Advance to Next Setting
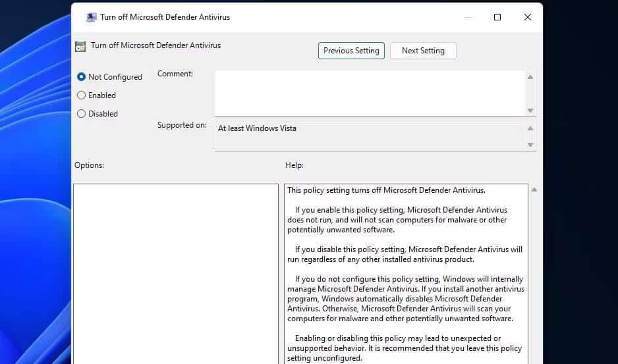Screen dimensions: 618x364 [423, 51]
